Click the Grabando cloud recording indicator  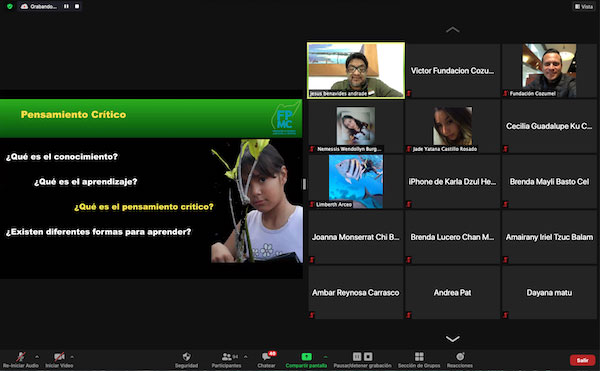pyautogui.click(x=39, y=7)
